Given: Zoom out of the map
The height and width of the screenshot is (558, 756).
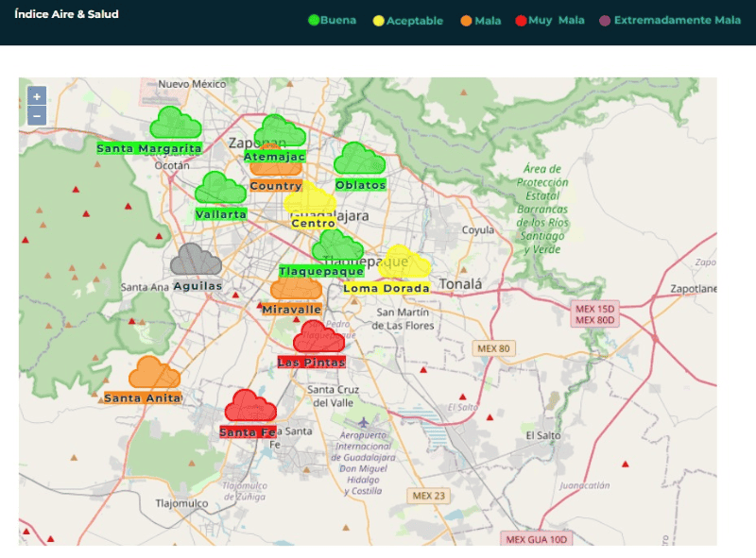Looking at the screenshot, I should click(37, 116).
